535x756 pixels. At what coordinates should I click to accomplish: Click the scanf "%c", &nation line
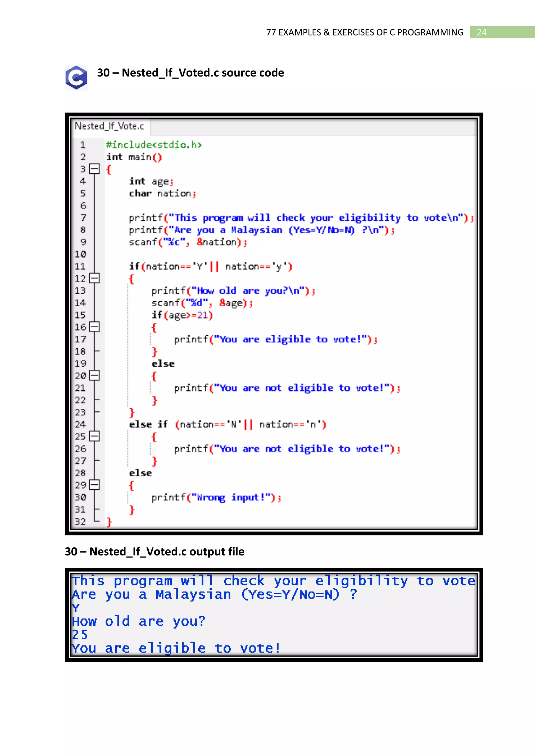pyautogui.click(x=188, y=242)
